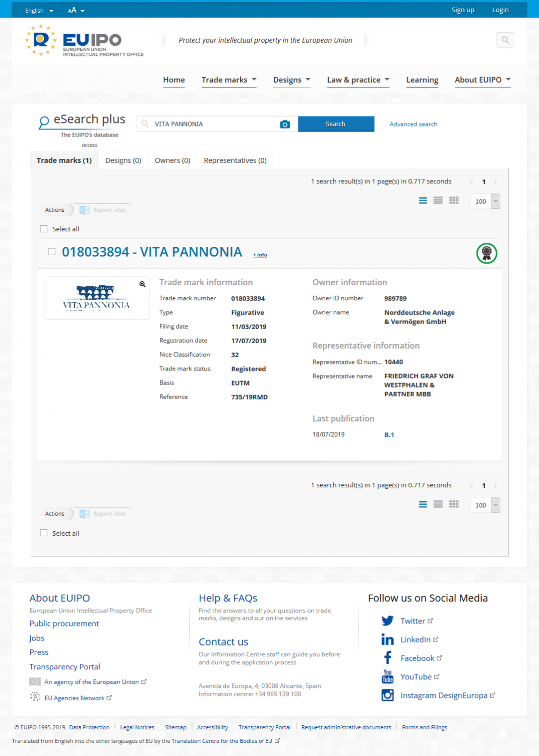Open the site search magnifier icon

point(505,40)
